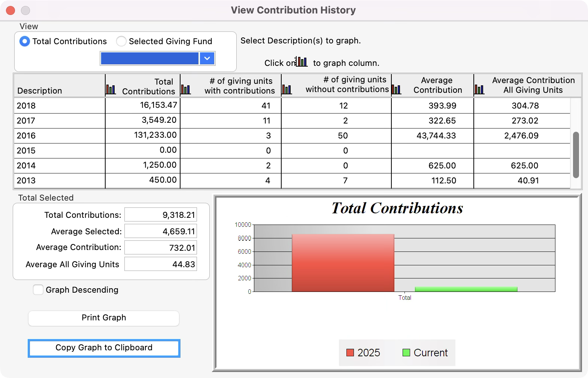Enable the Graph Descending checkbox
Image resolution: width=588 pixels, height=378 pixels.
coord(38,290)
